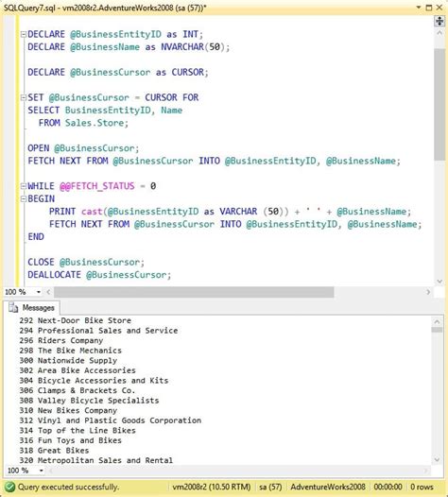The image size is (448, 497).
Task: Click the 'DECLARE @BusinessName as NVARCHAR(50);' line
Action: 129,47
